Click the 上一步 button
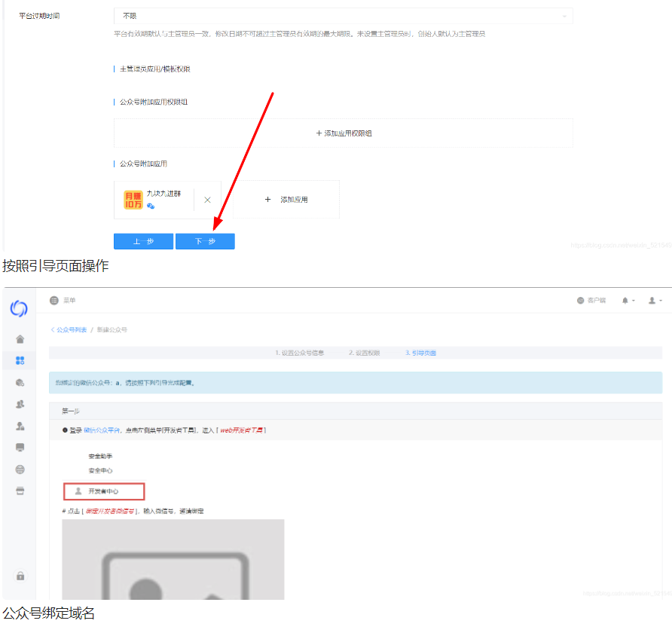 (143, 241)
